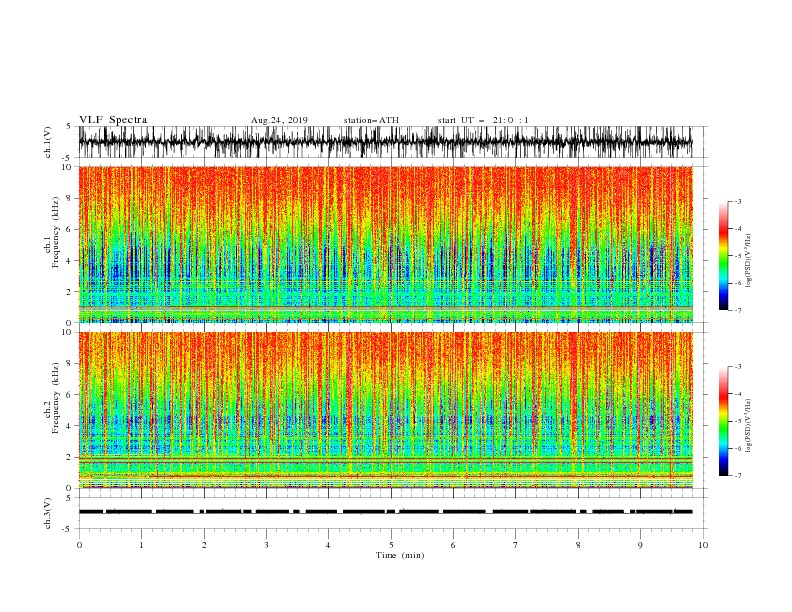
Task: Click the "station=ATH" header label
Action: 371,120
